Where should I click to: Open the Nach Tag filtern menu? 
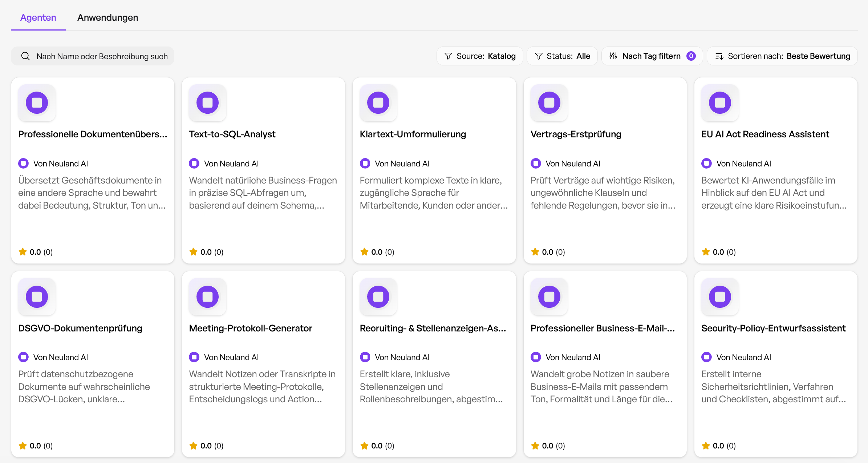click(652, 56)
